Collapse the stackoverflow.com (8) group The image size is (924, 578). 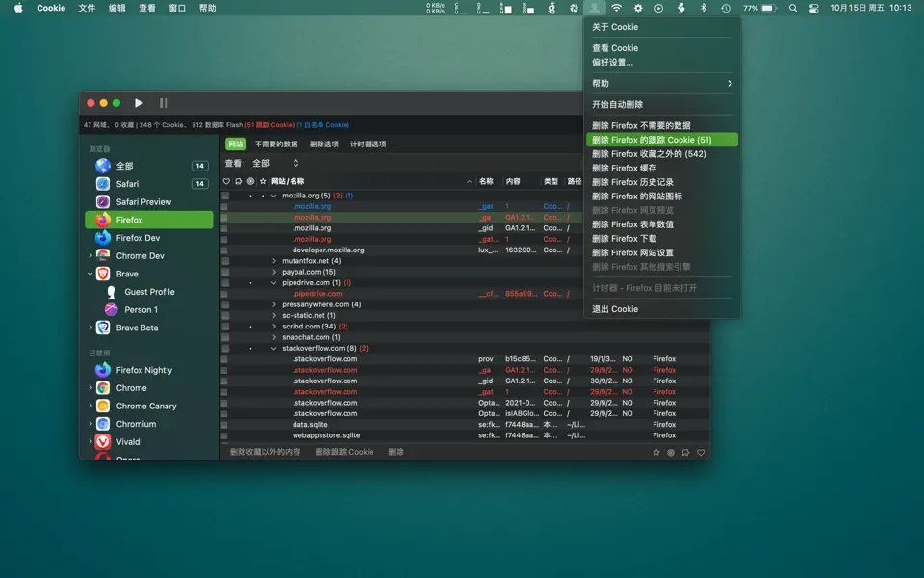pos(274,348)
